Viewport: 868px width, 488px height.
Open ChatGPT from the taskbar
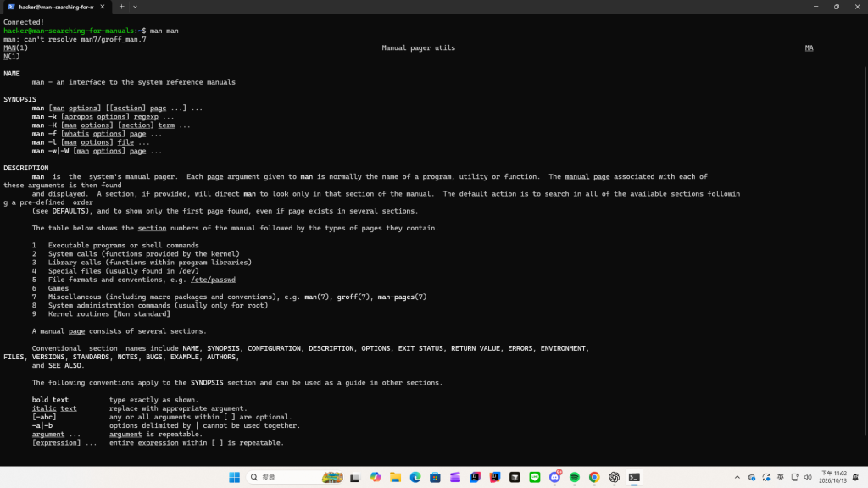pos(615,478)
